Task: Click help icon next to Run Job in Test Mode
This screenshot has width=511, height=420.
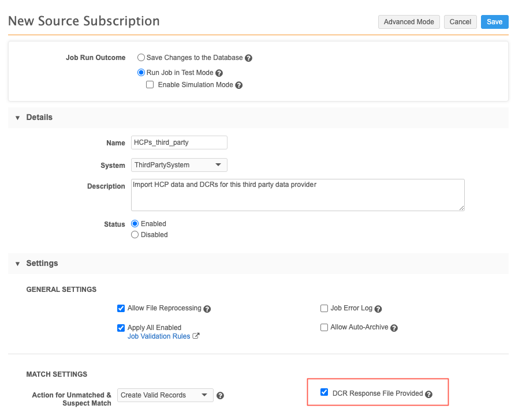Action: tap(219, 73)
